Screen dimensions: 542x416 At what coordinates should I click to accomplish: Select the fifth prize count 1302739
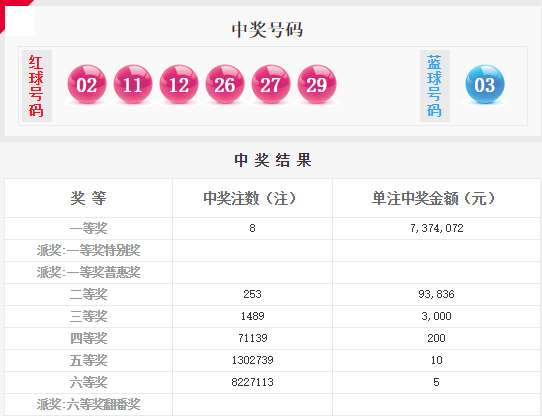(x=252, y=360)
